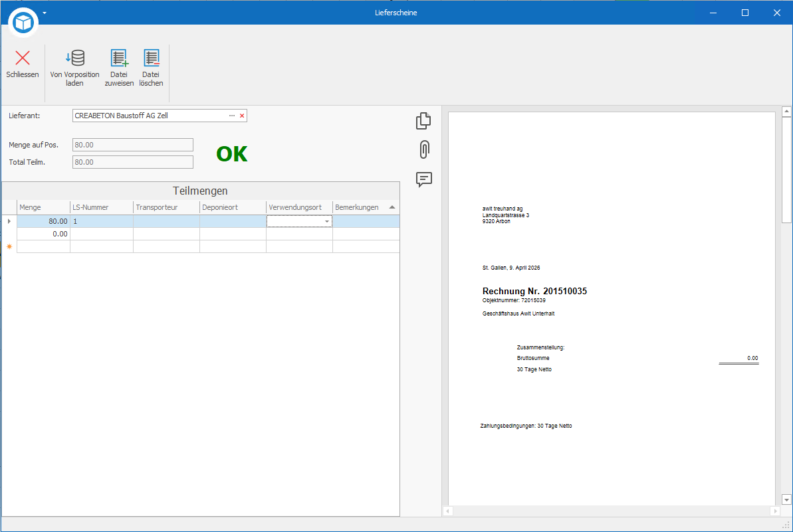Viewport: 793px width, 532px height.
Task: Click Deponieort column header
Action: tap(233, 207)
